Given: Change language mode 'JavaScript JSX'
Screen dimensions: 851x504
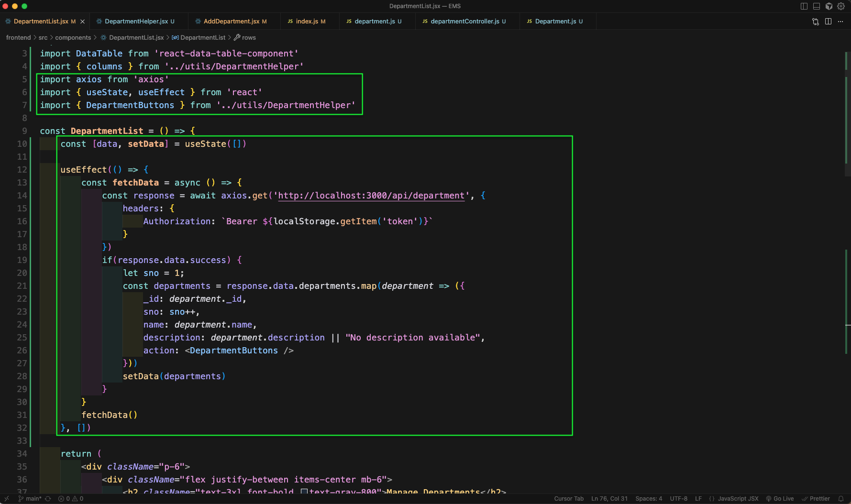Looking at the screenshot, I should pyautogui.click(x=738, y=499).
